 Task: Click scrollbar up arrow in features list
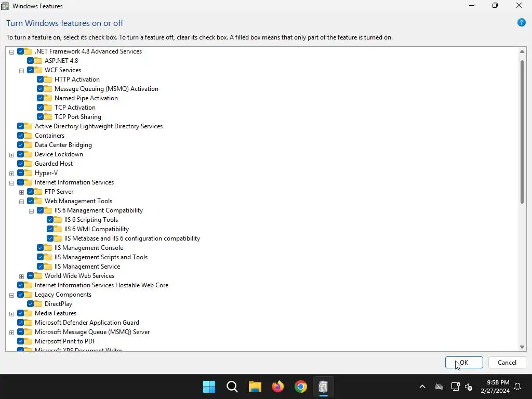point(522,51)
